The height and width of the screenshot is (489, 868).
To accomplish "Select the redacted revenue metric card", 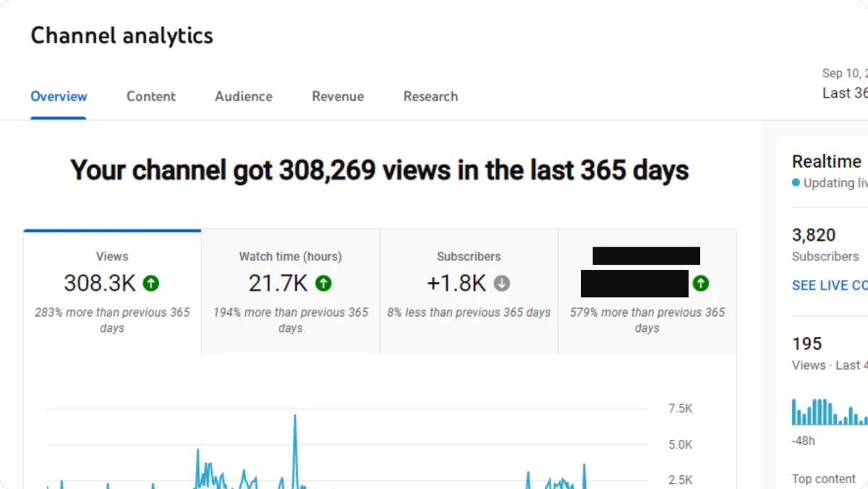I will coord(647,292).
